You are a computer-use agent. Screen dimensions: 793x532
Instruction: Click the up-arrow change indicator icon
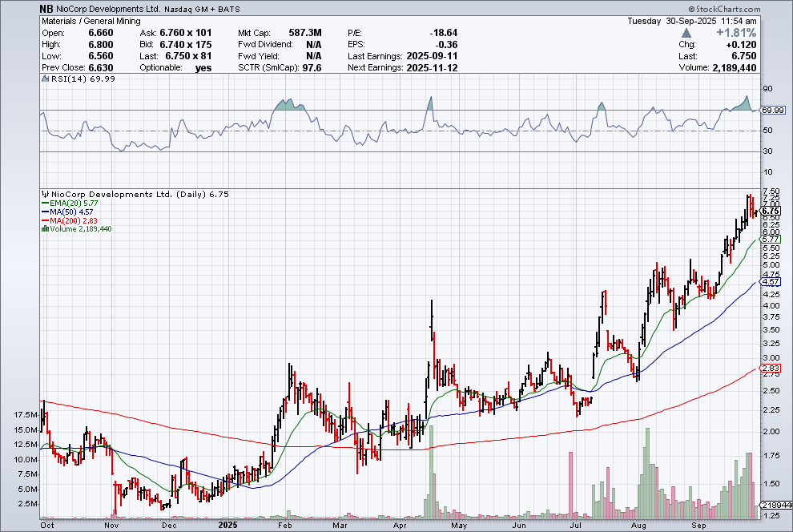(686, 33)
